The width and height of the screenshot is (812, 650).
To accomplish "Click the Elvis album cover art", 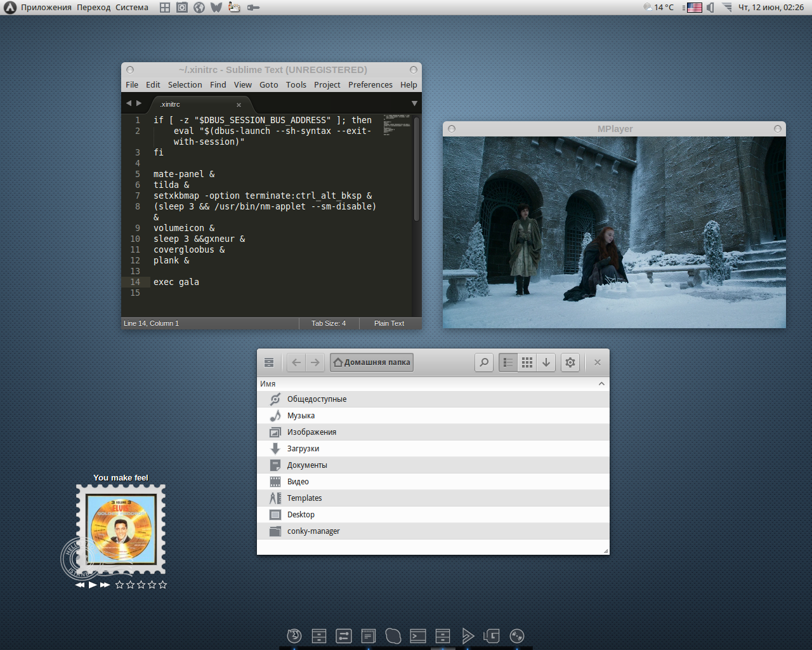I will tap(121, 529).
